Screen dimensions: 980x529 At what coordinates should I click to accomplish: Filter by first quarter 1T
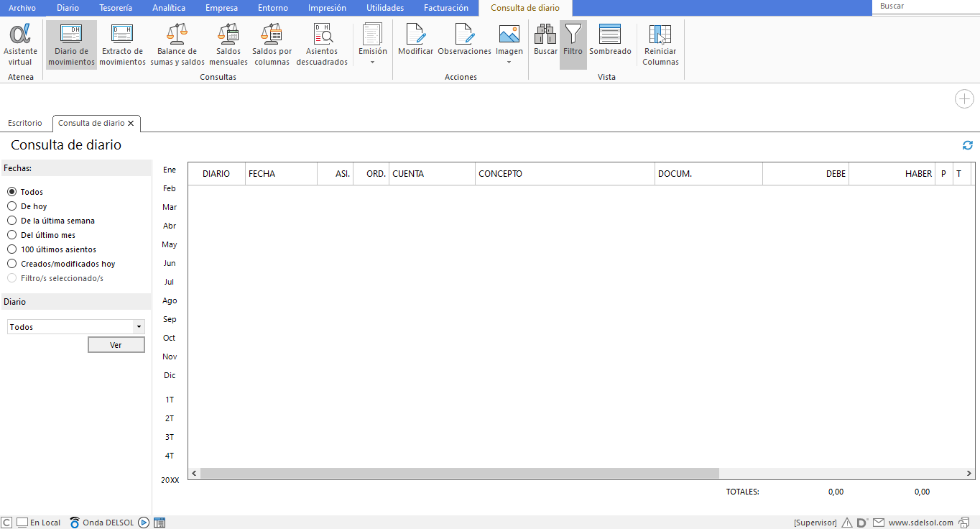170,400
